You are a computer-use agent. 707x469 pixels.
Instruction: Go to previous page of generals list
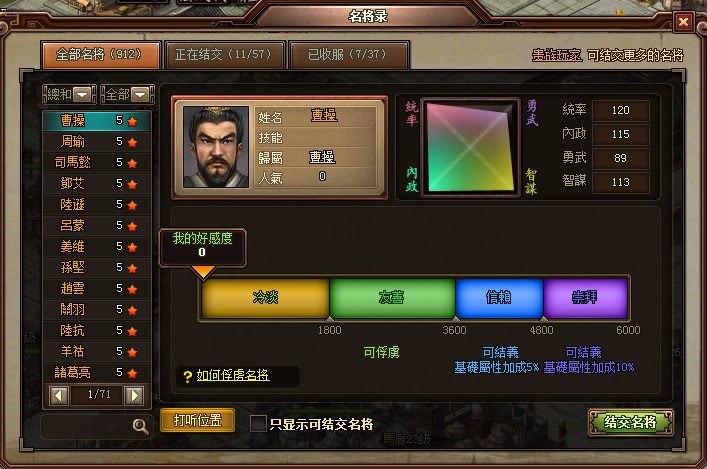tap(59, 395)
